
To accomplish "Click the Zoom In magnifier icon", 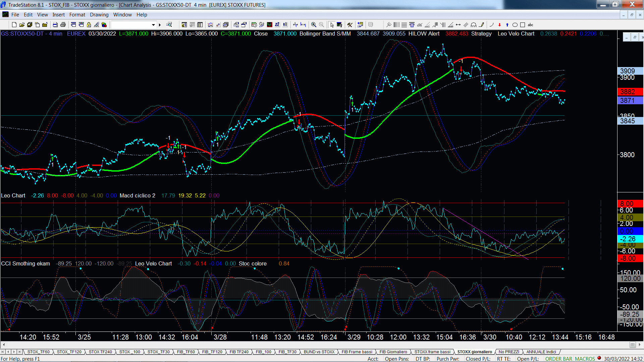I will 314,25.
